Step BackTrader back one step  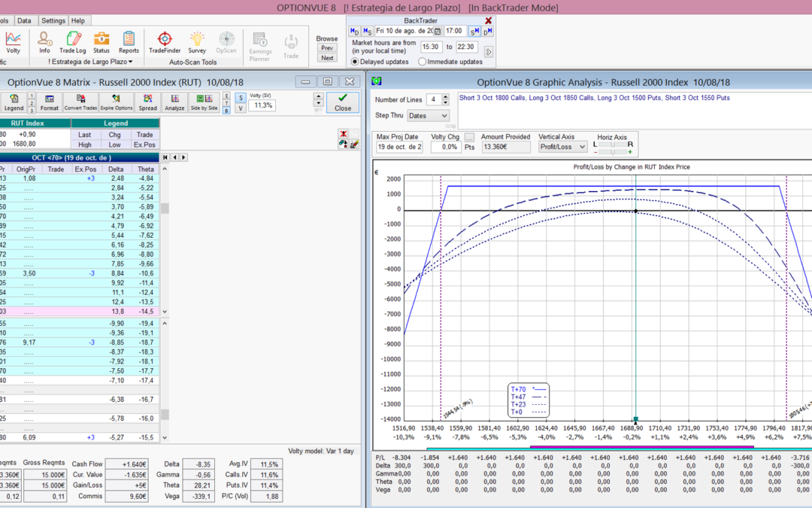pyautogui.click(x=367, y=31)
